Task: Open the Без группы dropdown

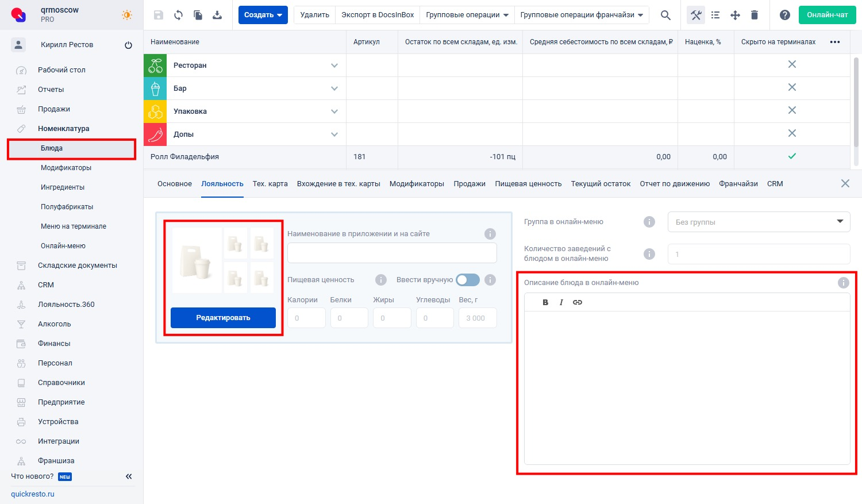Action: click(x=758, y=222)
